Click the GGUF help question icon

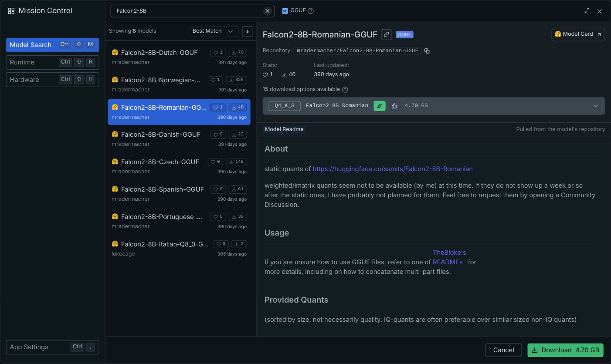tap(311, 11)
